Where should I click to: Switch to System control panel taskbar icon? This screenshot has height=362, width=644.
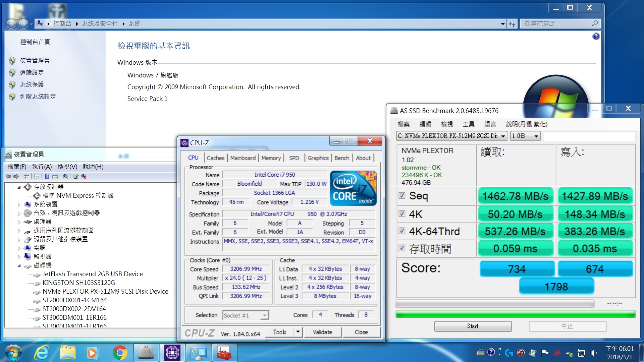click(198, 353)
